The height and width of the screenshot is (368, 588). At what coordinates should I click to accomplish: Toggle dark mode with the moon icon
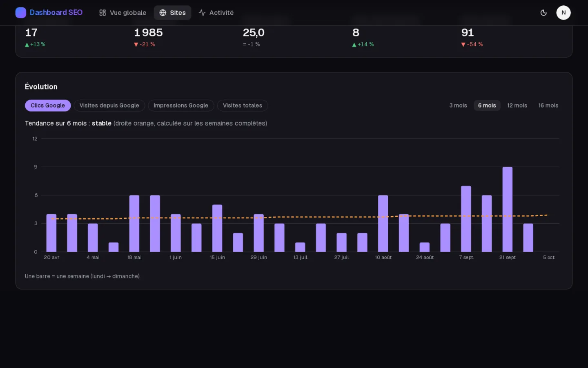pos(543,13)
